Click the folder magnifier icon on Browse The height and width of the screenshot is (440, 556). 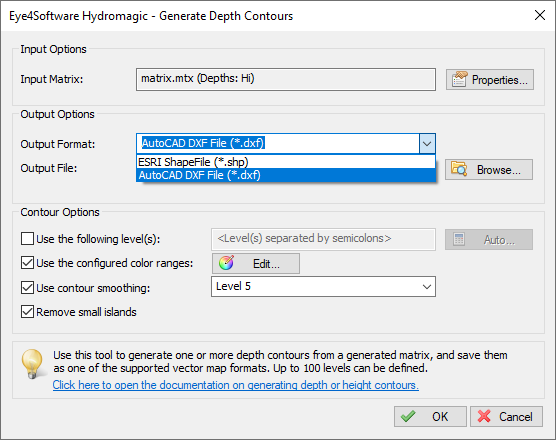coord(459,169)
